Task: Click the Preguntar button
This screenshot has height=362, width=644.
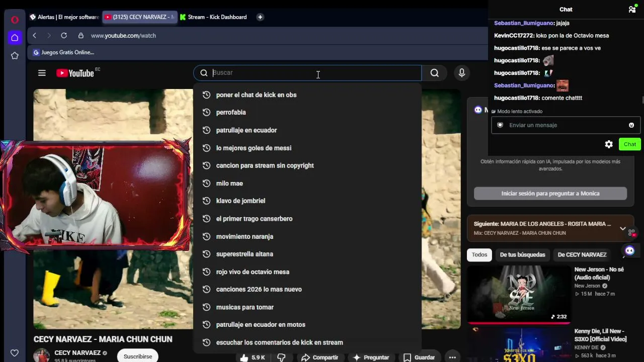Action: click(371, 357)
